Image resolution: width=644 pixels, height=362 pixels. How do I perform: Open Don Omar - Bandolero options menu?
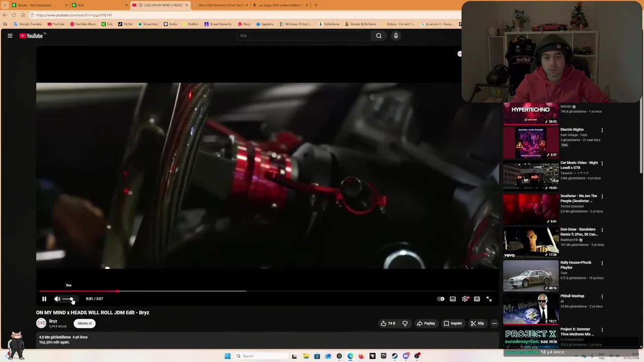click(602, 230)
